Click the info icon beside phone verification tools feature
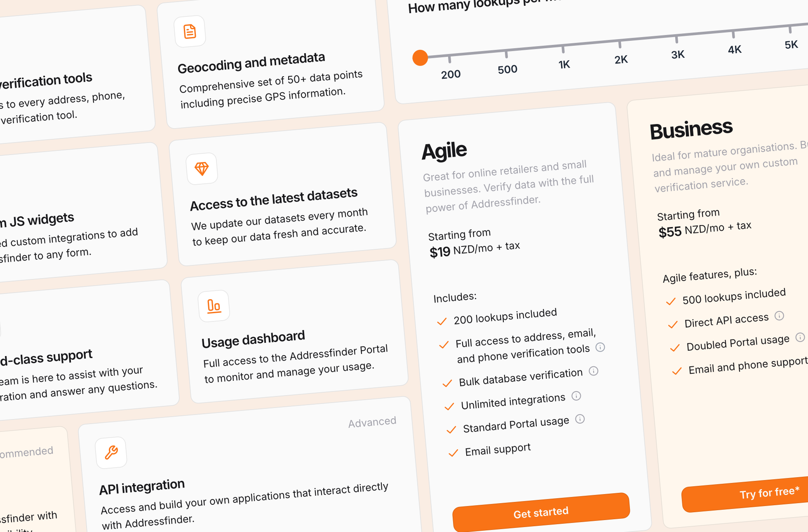 pos(600,347)
